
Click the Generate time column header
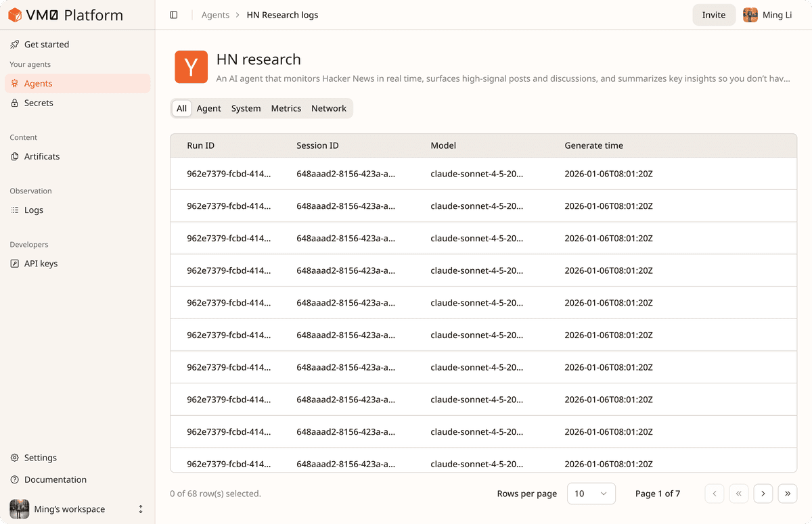pyautogui.click(x=593, y=145)
